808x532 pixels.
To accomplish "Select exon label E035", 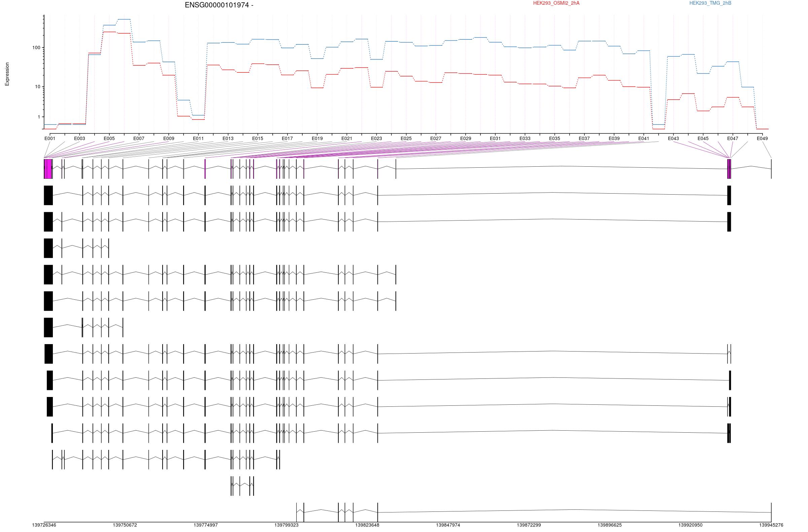I will pyautogui.click(x=555, y=138).
